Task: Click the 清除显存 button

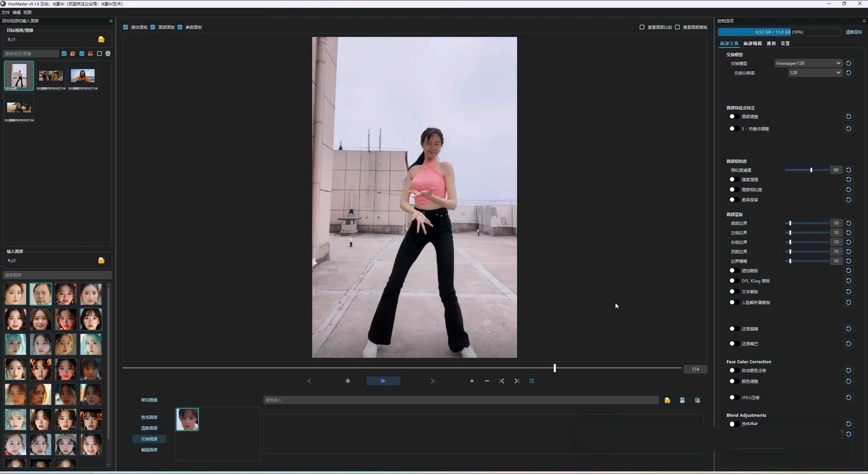Action: [x=853, y=32]
